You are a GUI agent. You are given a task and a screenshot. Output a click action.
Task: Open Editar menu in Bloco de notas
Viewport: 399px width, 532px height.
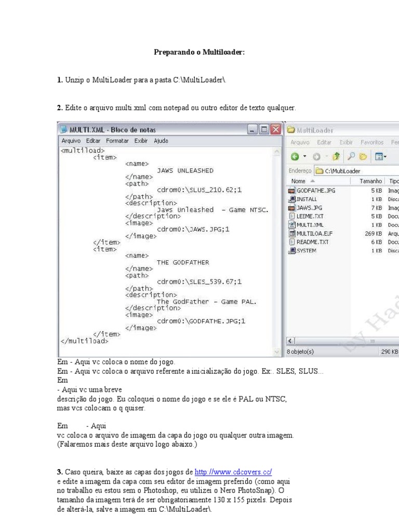tap(93, 141)
